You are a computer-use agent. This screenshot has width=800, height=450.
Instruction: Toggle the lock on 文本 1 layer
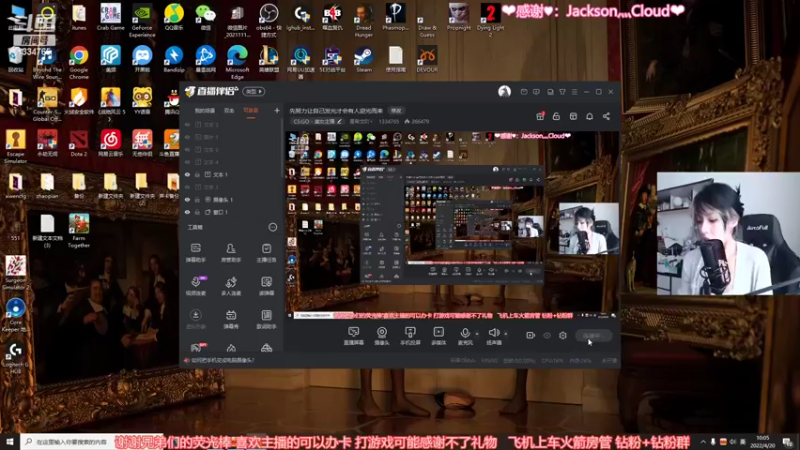pos(197,174)
